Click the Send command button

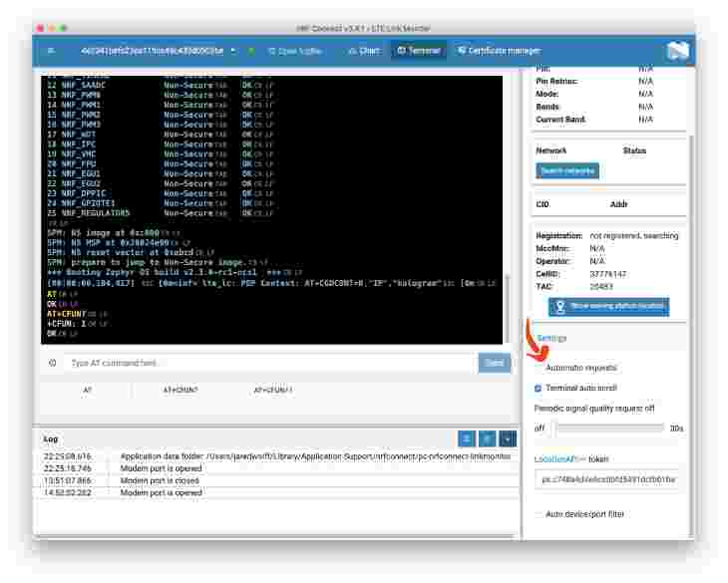(494, 363)
